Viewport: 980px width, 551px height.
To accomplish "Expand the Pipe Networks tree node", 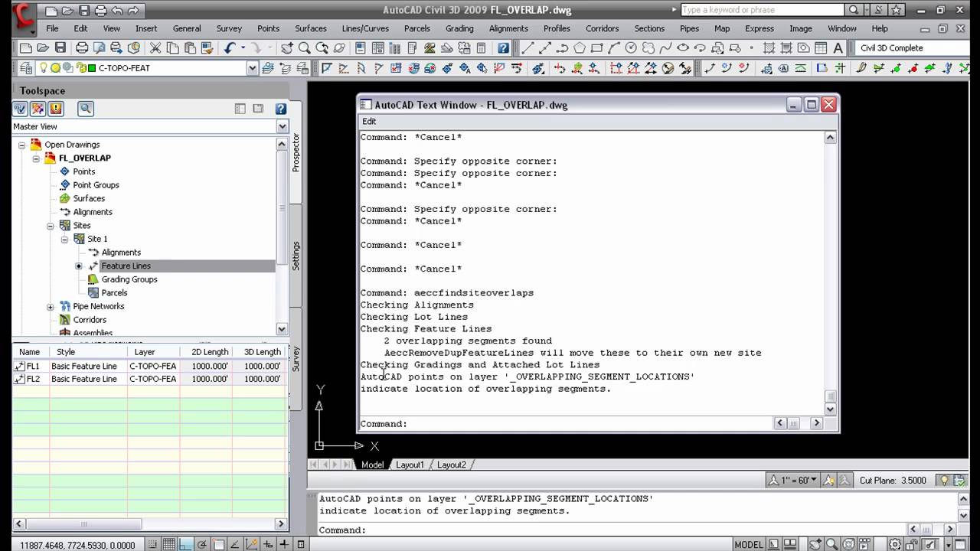I will [x=51, y=307].
